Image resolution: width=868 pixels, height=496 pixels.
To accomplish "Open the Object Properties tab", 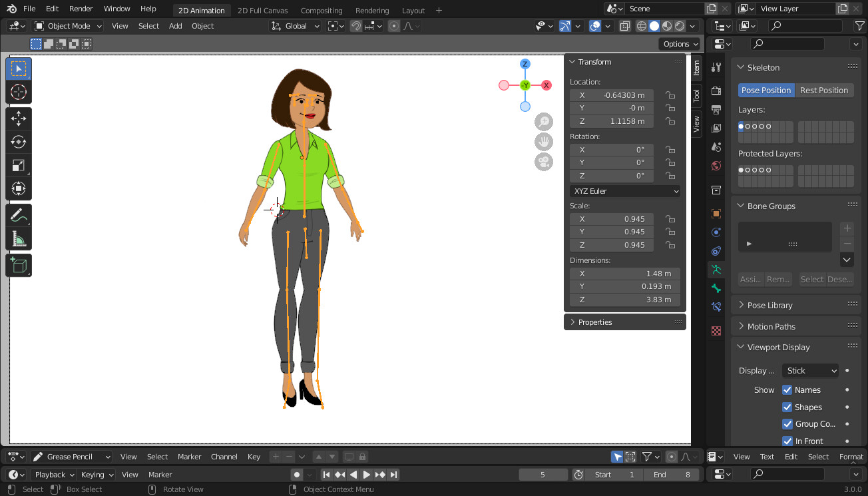I will [x=716, y=213].
